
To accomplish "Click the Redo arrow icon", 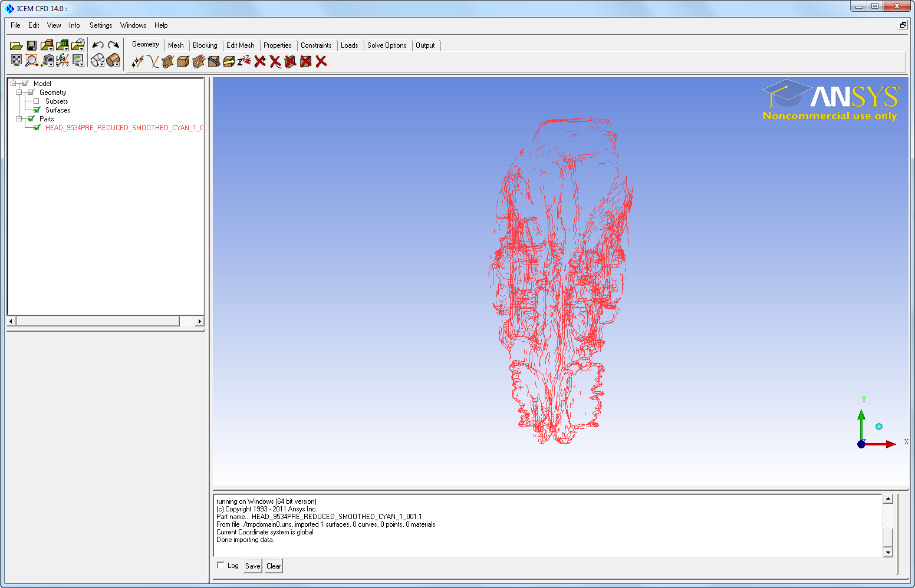I will [x=113, y=45].
